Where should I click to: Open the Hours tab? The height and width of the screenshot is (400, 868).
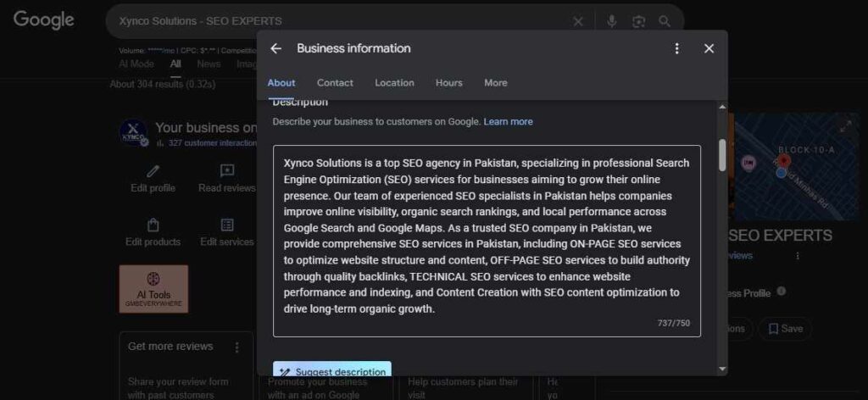(449, 83)
